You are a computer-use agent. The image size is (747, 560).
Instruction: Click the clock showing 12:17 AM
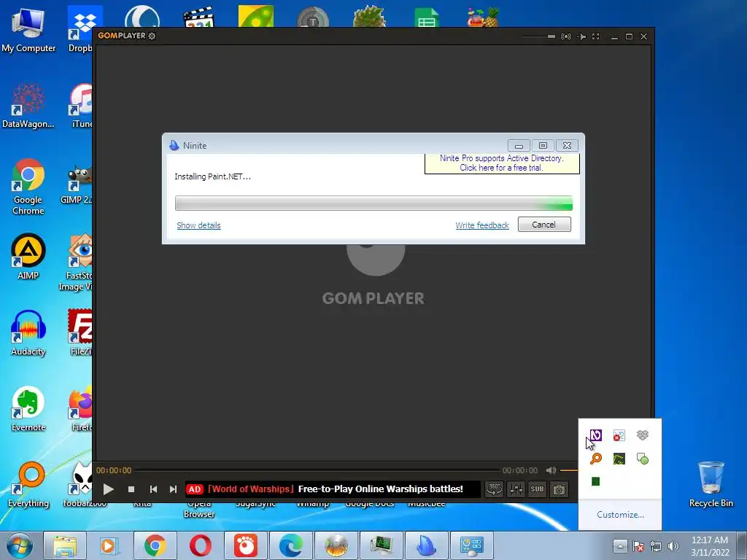710,546
